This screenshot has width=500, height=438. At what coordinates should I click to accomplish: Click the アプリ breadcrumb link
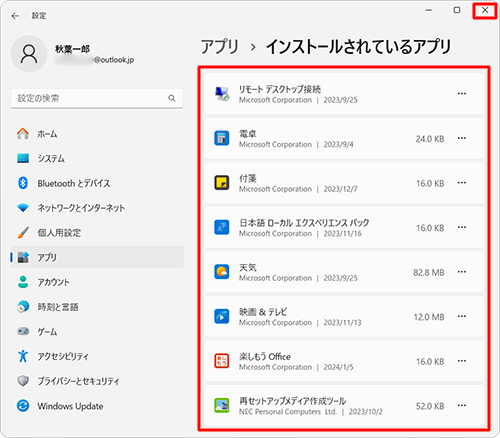coord(220,47)
